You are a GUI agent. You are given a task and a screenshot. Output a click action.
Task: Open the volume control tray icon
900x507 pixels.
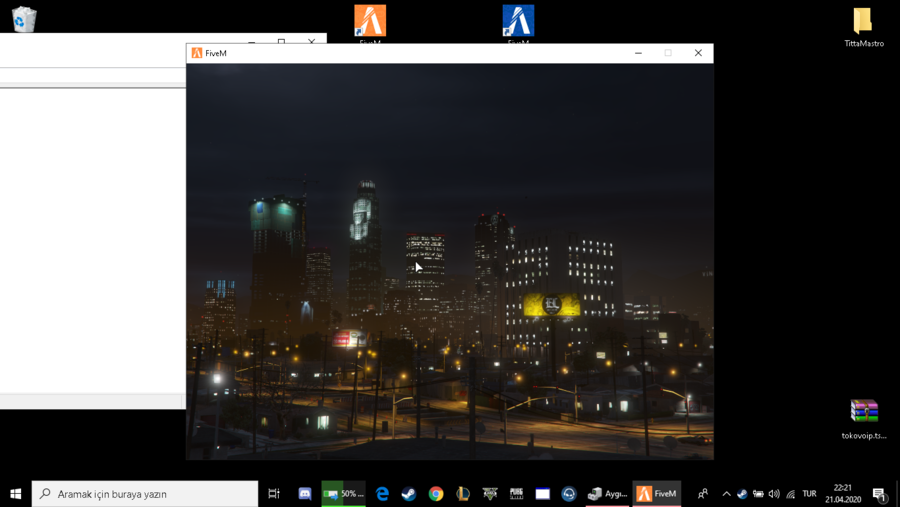(774, 494)
